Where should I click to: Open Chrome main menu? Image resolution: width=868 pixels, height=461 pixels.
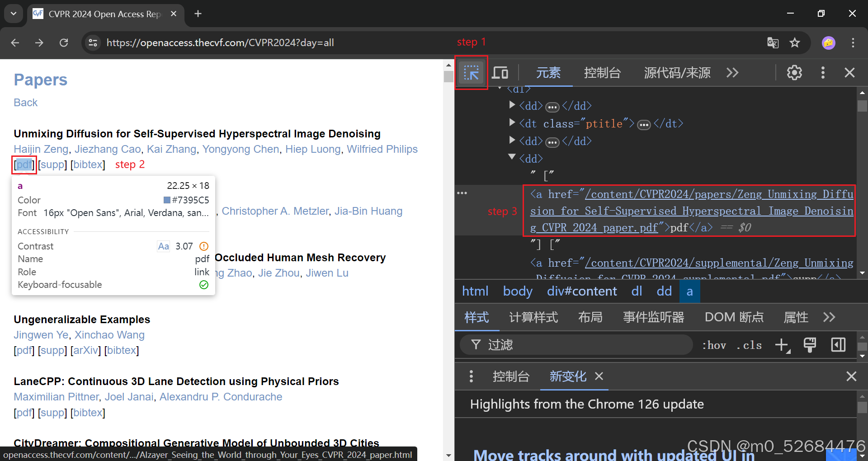click(x=853, y=42)
